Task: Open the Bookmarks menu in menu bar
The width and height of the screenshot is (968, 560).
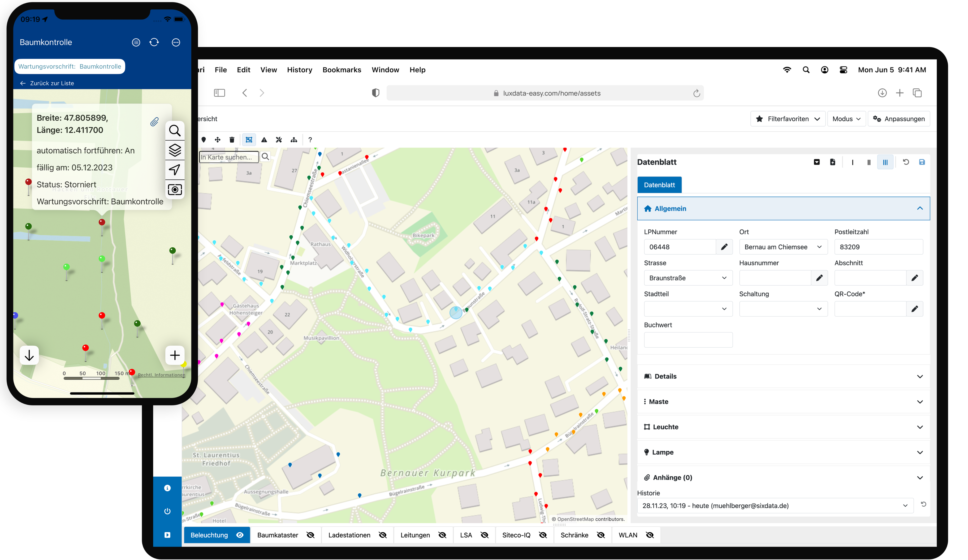Action: click(x=341, y=70)
